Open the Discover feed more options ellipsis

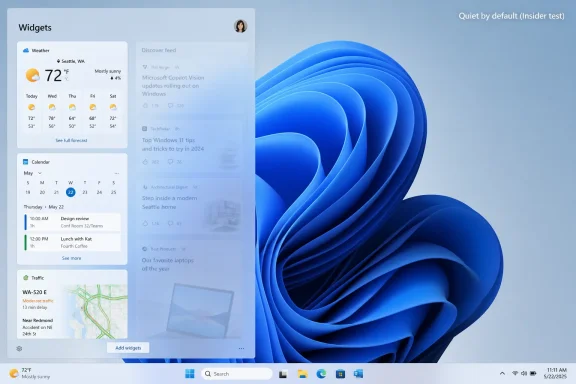pyautogui.click(x=241, y=348)
